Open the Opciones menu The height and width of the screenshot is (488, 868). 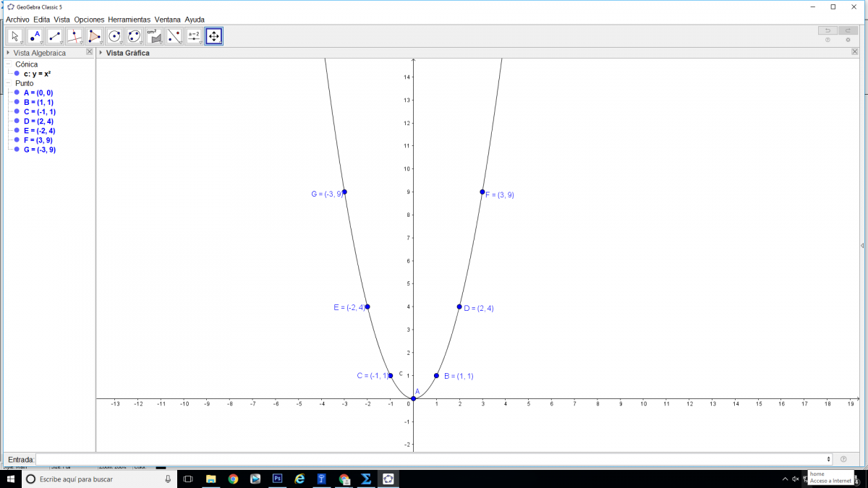click(x=89, y=20)
